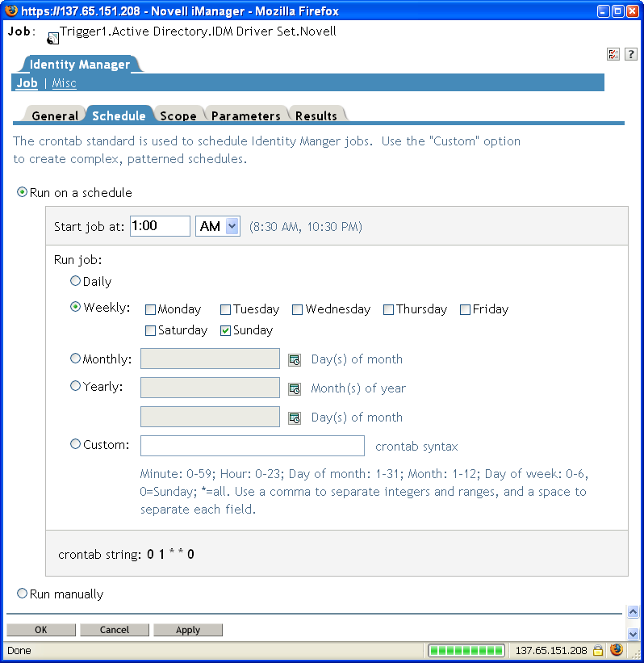The height and width of the screenshot is (663, 644).
Task: Open the Misc link
Action: (x=64, y=83)
